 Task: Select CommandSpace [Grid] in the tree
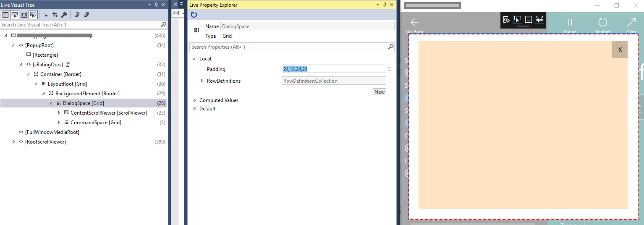tap(96, 123)
